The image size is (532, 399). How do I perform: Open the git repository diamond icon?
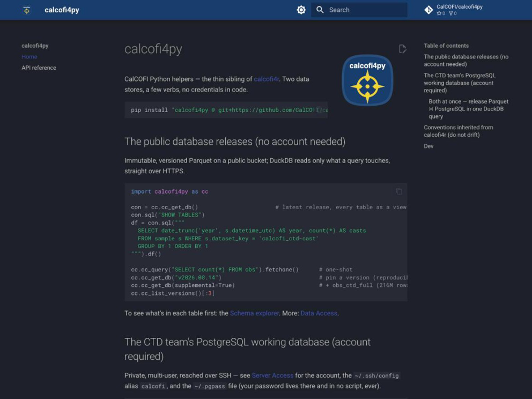pyautogui.click(x=428, y=10)
